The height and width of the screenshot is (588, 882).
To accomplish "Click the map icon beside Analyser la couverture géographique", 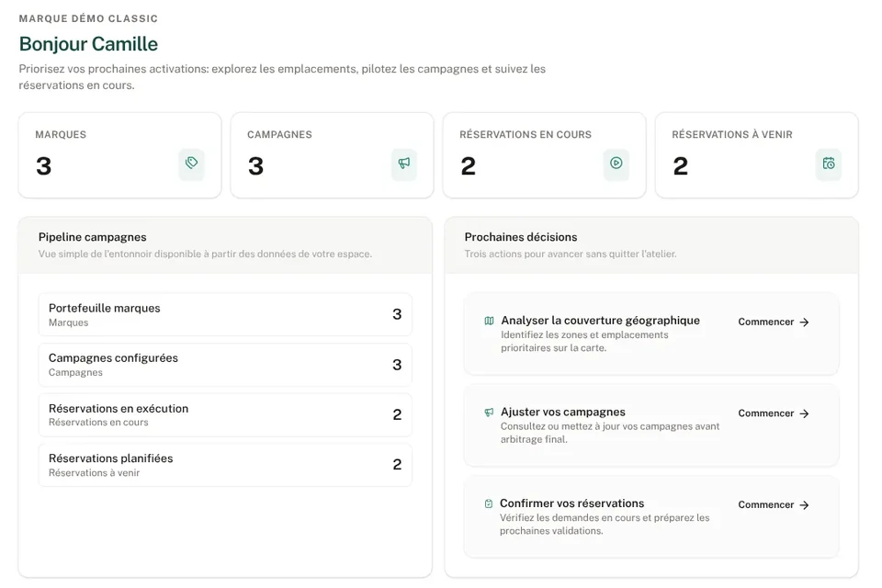I will coord(489,321).
